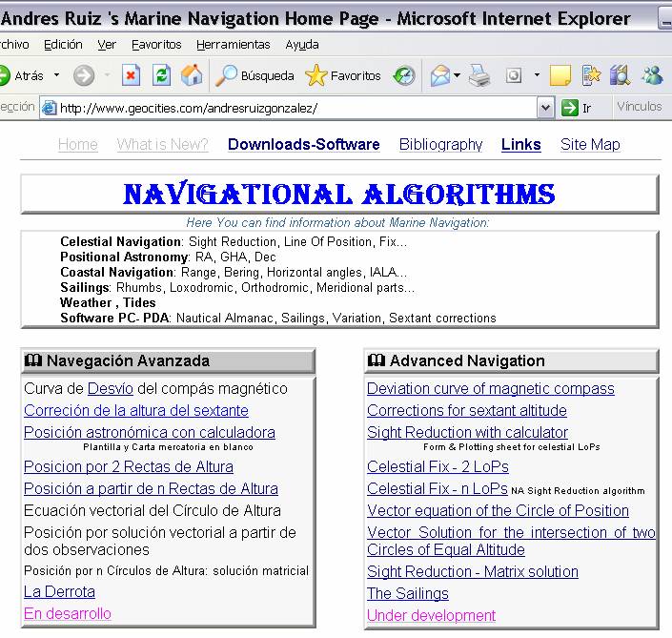Screen dimensions: 672x638
Task: Visit the Site Map link
Action: point(590,145)
